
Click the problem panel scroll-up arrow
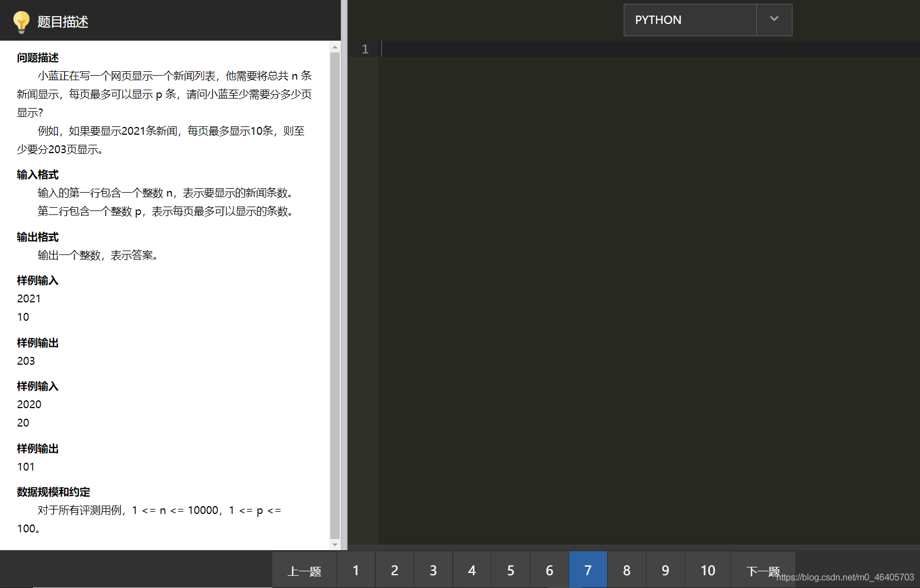coord(335,47)
